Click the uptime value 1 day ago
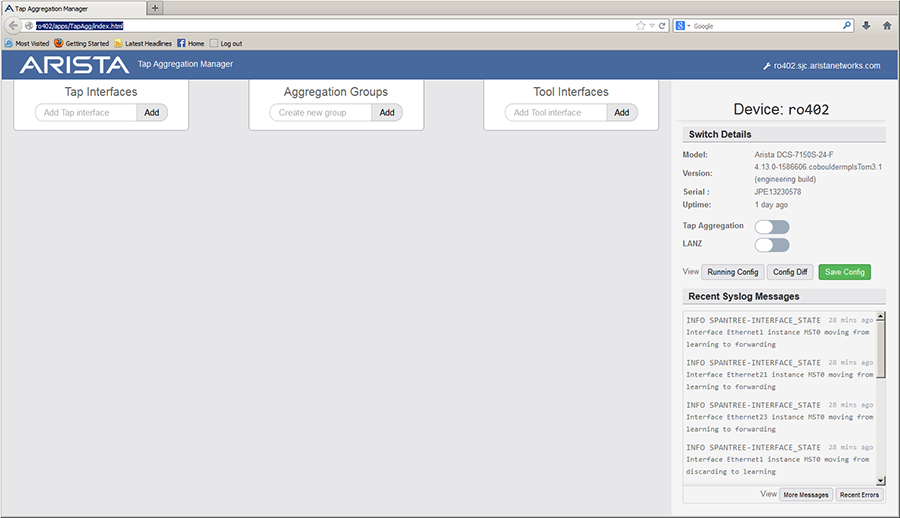 771,205
